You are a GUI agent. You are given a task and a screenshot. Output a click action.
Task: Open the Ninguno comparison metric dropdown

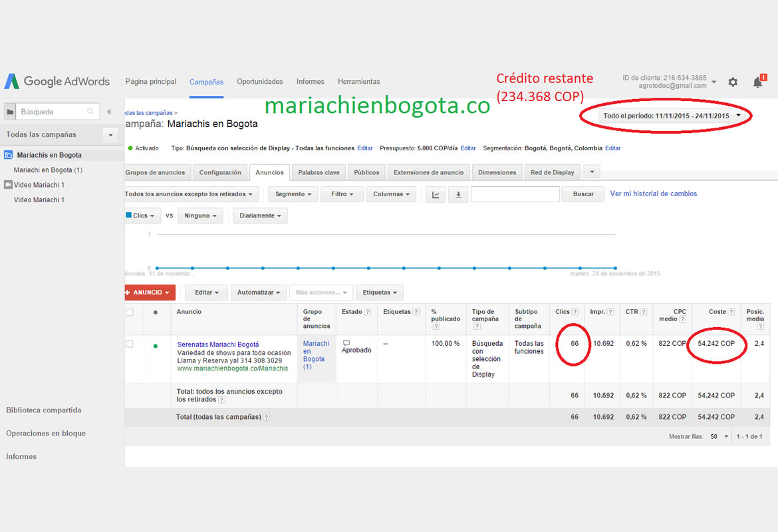(200, 216)
